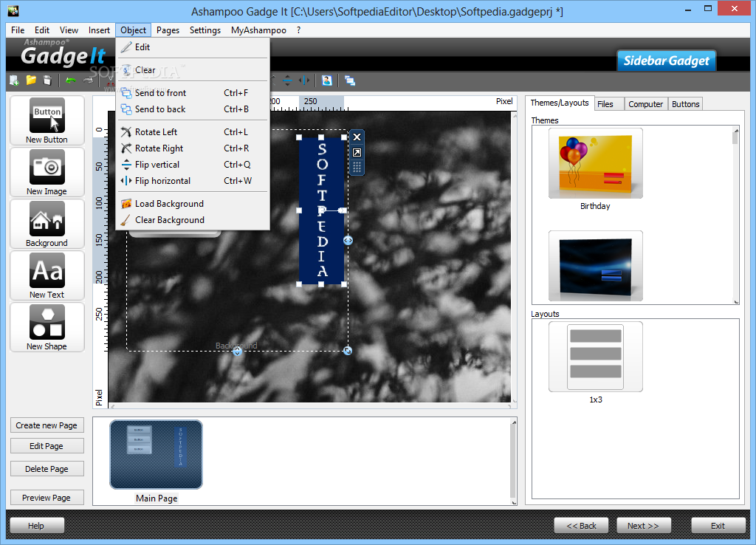Click the send to front toolbar icon
Screen dimensions: 756x545
[350, 81]
